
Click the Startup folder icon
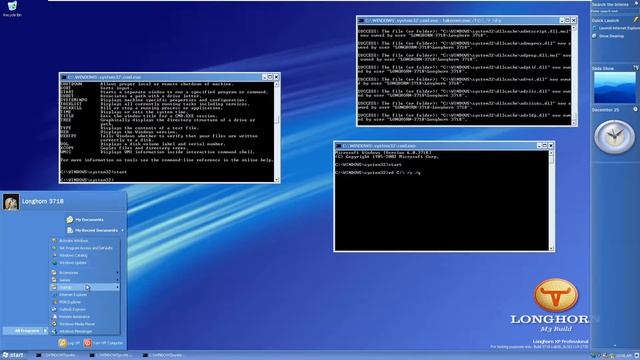point(54,287)
